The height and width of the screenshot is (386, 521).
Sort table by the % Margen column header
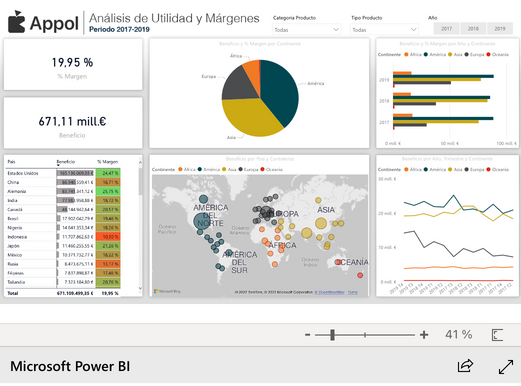coord(108,162)
